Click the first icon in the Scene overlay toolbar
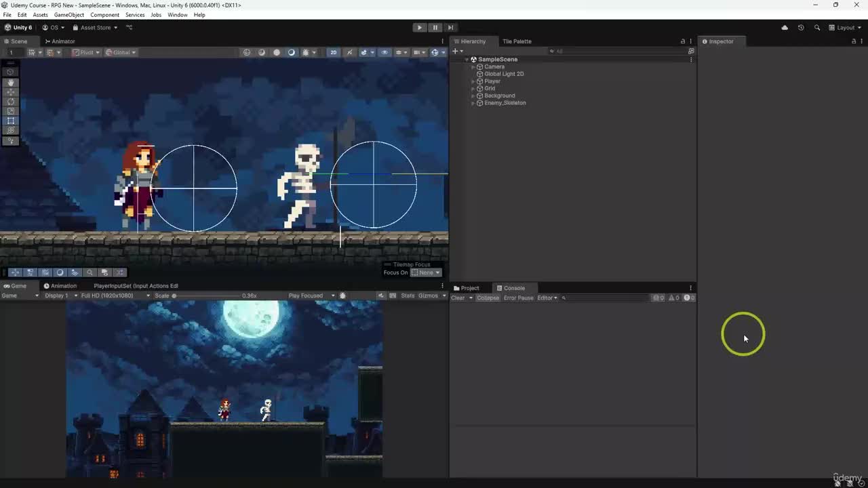Screen dimensions: 868x488 (x=15, y=272)
